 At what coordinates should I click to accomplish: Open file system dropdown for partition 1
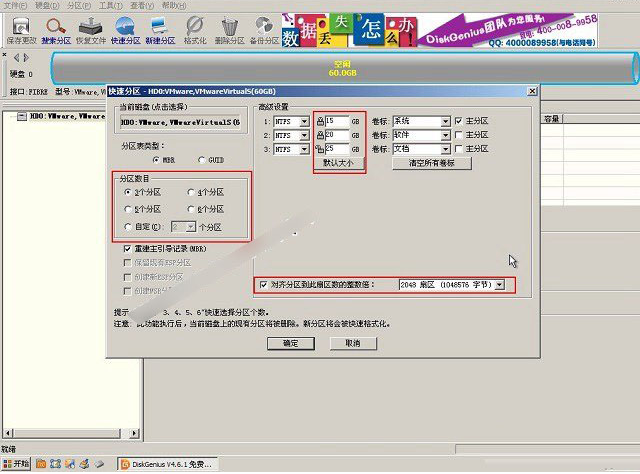304,122
